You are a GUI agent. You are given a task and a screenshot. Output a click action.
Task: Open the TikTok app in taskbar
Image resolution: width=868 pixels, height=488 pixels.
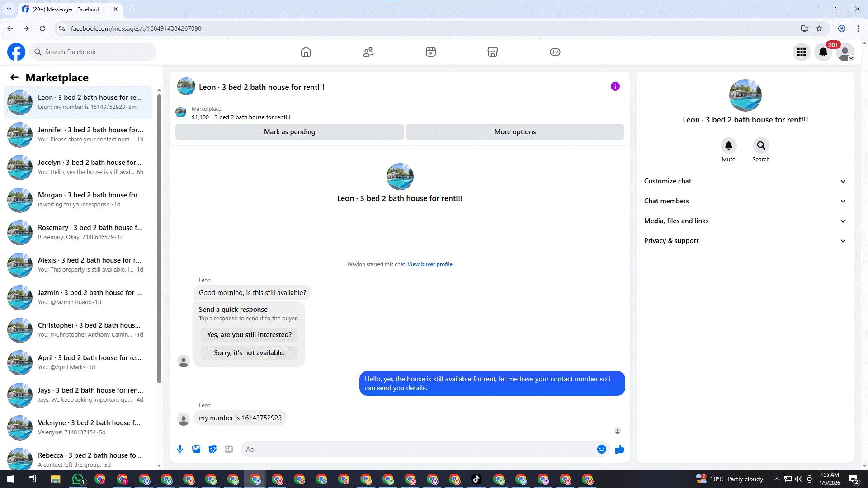pyautogui.click(x=476, y=479)
